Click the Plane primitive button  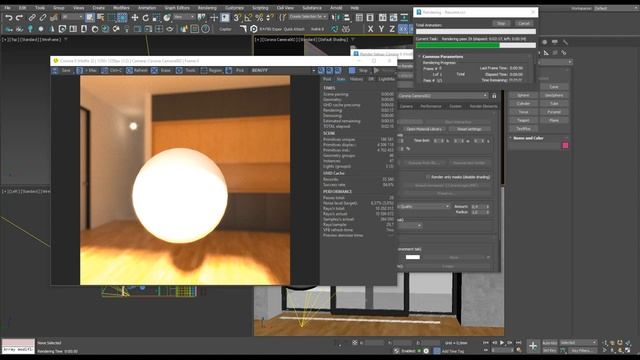coord(554,120)
